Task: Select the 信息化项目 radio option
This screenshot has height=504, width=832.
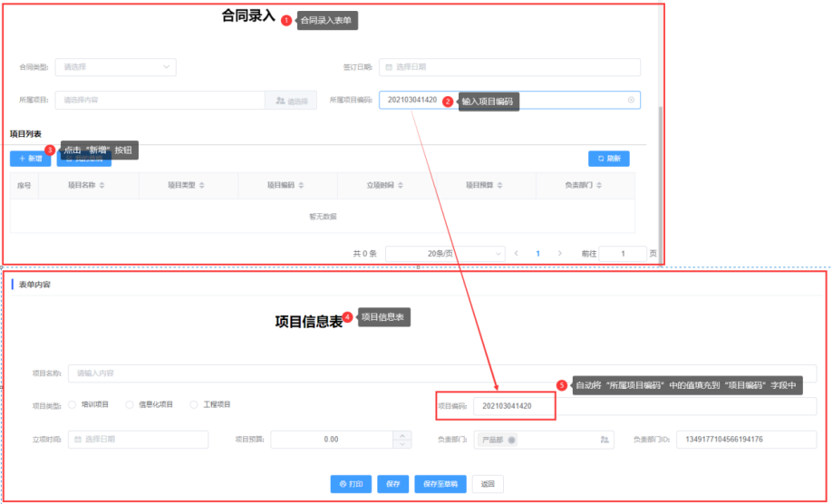Action: [130, 405]
